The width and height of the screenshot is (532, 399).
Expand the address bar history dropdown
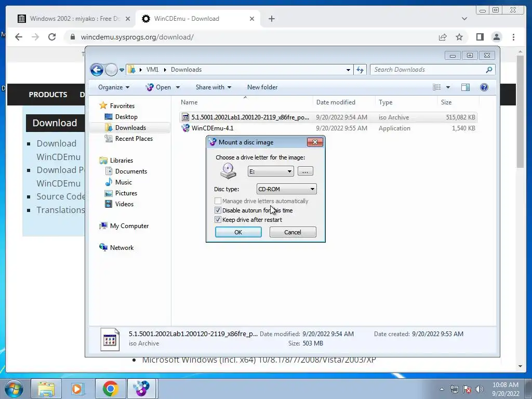coord(348,70)
